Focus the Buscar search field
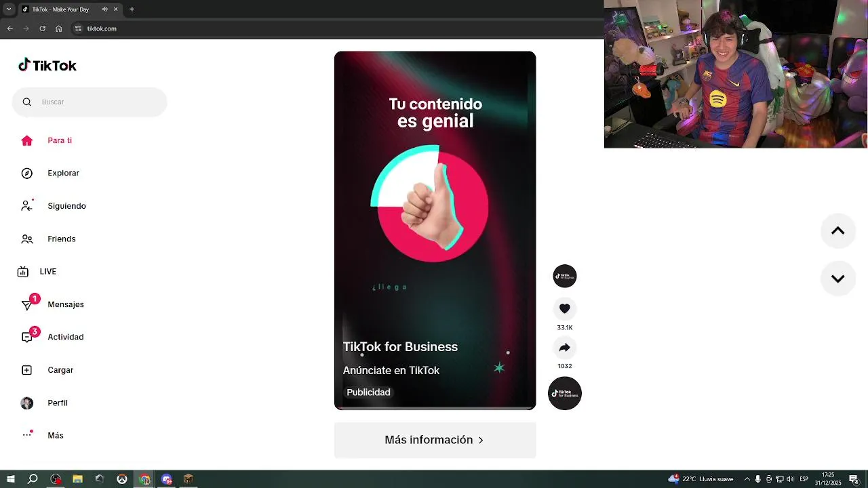The image size is (868, 488). (90, 102)
